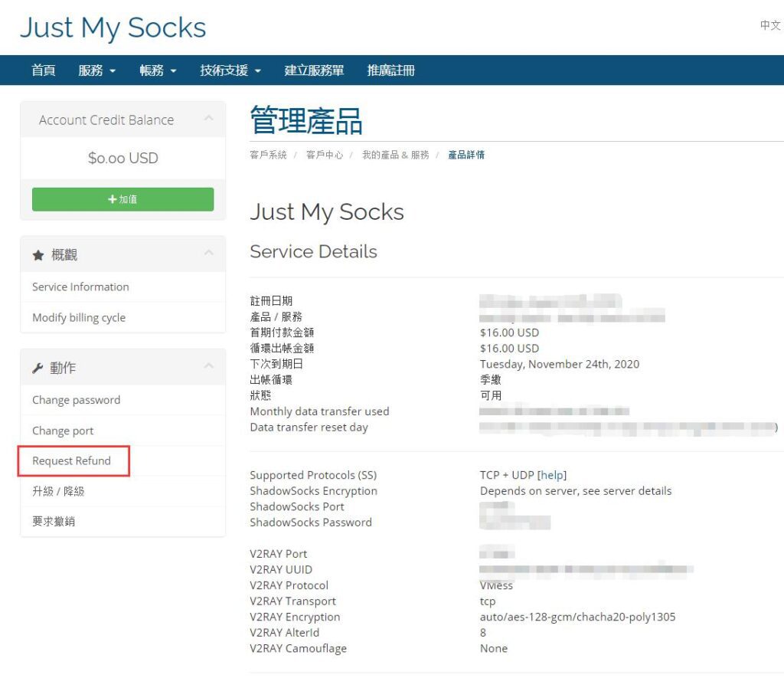
Task: Collapse the Account Credit Balance panel
Action: click(x=209, y=119)
